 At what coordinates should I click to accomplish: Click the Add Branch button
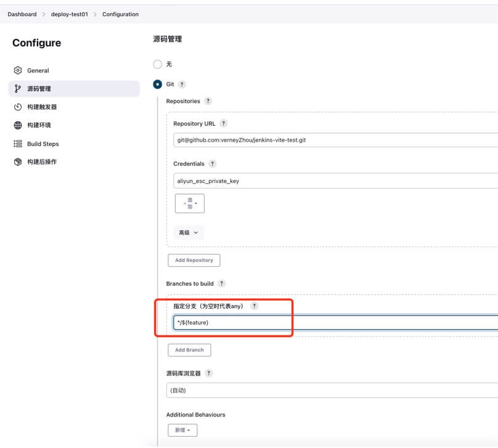click(189, 350)
